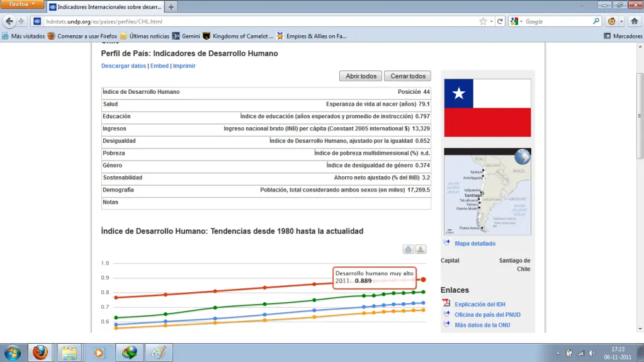Open Windows Explorer folder on taskbar

click(69, 353)
